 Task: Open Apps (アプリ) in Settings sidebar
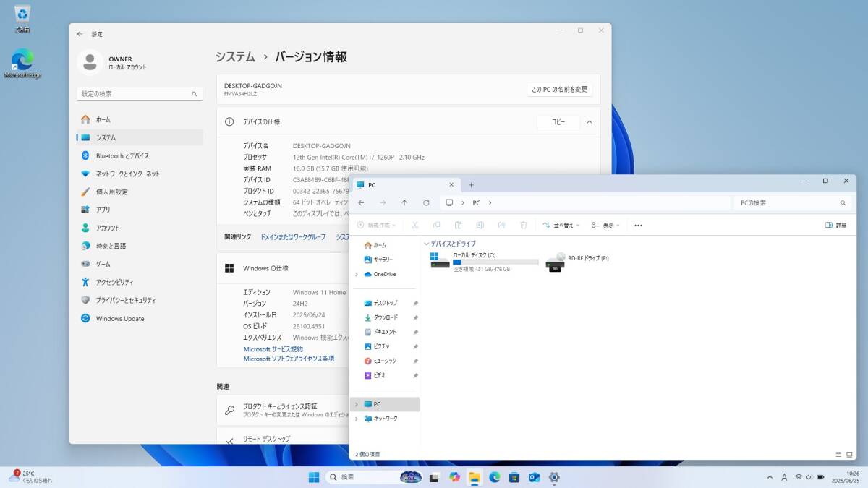click(140, 210)
